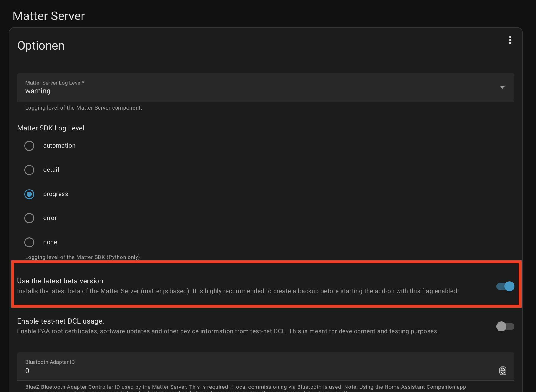This screenshot has height=392, width=536.
Task: Disable the latest beta version toggle
Action: click(x=505, y=286)
